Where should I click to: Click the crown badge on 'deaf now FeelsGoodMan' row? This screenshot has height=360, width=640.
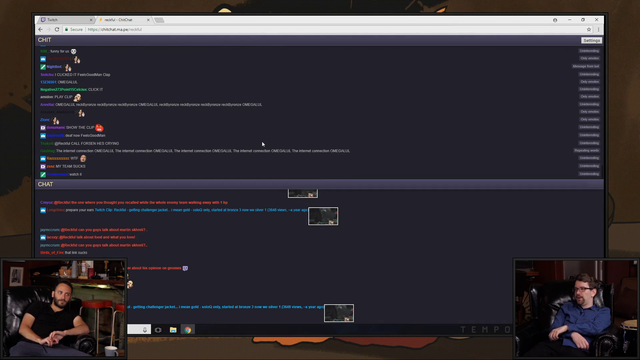43,136
